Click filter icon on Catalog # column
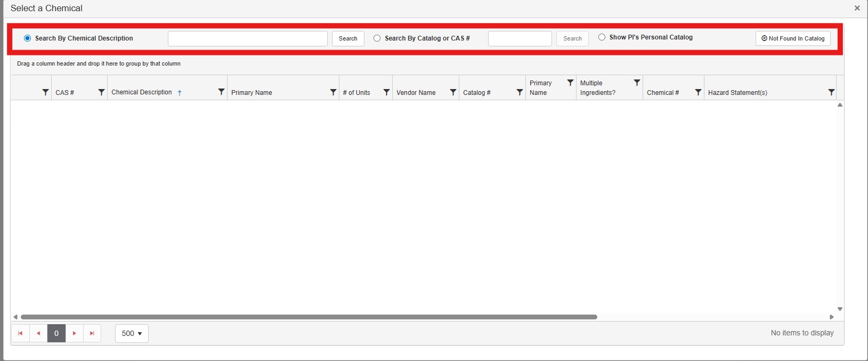This screenshot has width=868, height=361. pos(520,92)
